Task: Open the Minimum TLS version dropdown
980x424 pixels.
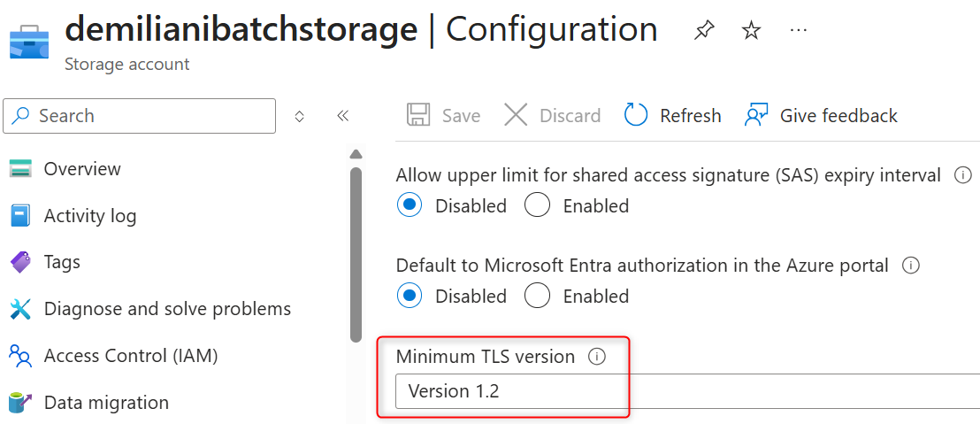Action: (687, 391)
